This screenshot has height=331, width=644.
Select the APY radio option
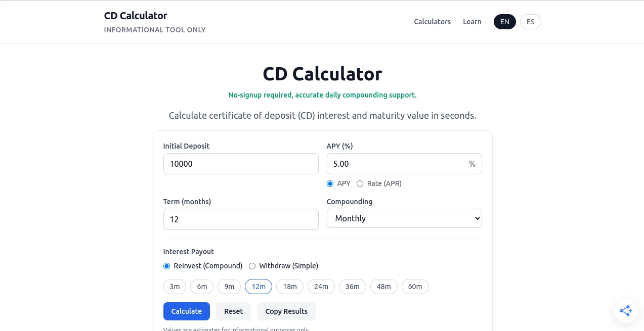[x=330, y=183]
